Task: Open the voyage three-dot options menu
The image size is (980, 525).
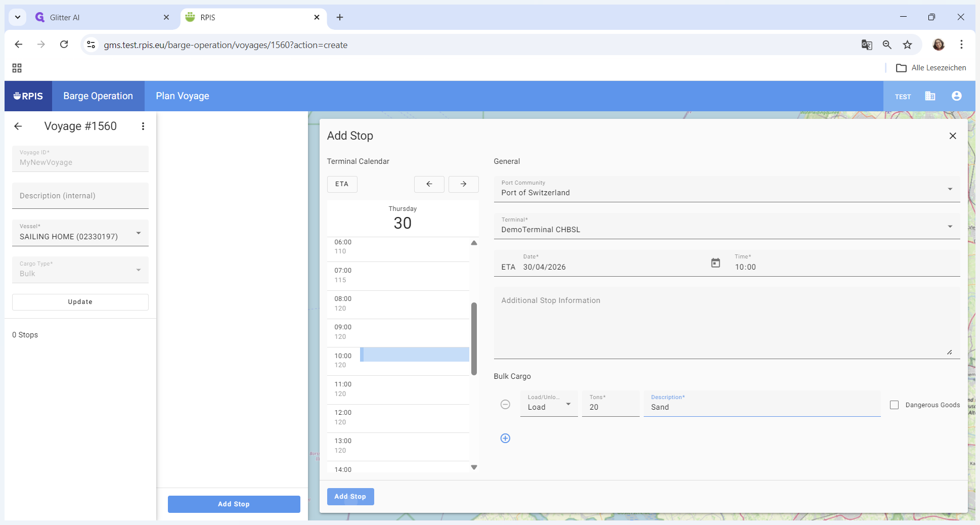Action: (143, 126)
